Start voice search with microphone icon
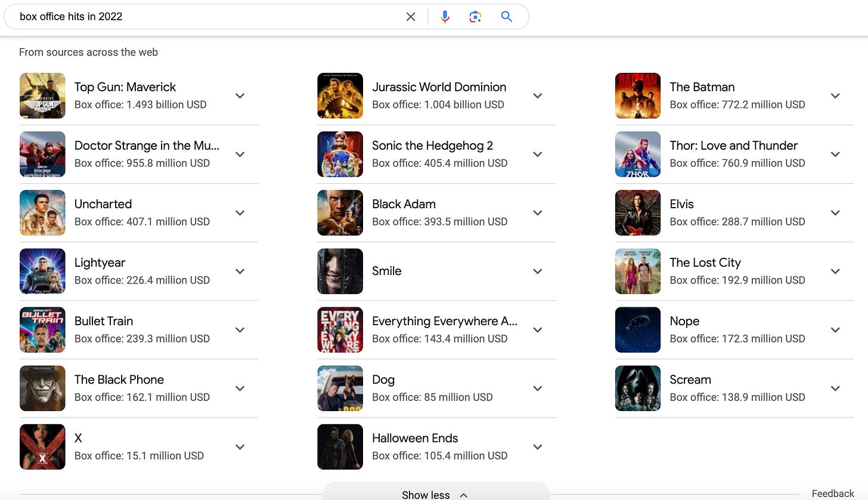 tap(445, 17)
